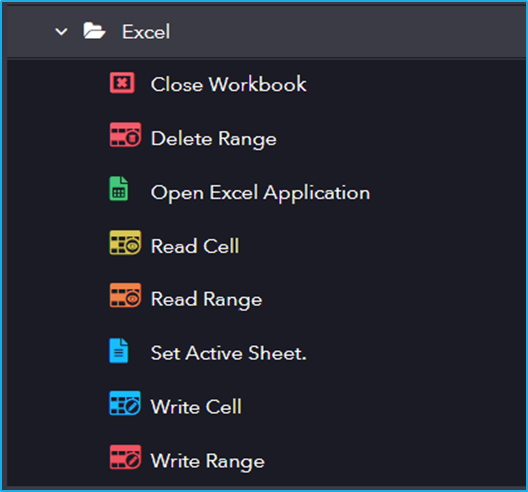528x492 pixels.
Task: Select the Close Workbook activity label
Action: click(x=229, y=84)
